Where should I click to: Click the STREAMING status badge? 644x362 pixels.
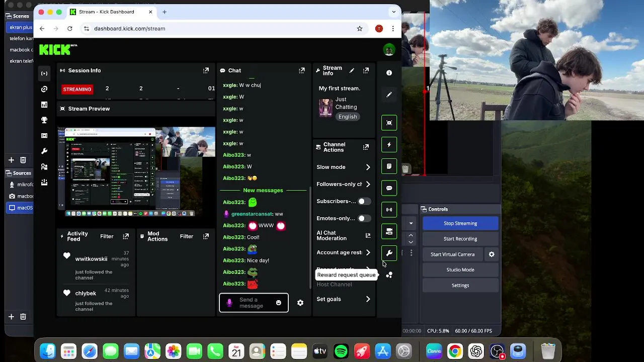[77, 89]
